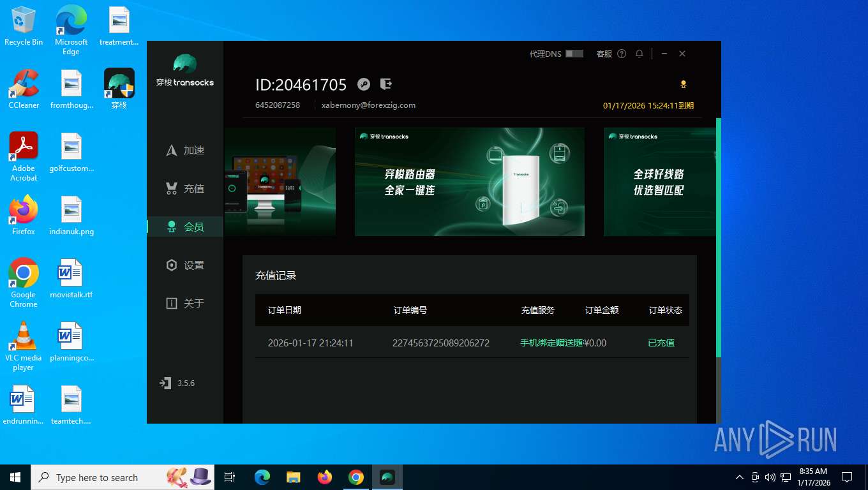
Task: Open the VLC media player shortcut
Action: [x=24, y=346]
